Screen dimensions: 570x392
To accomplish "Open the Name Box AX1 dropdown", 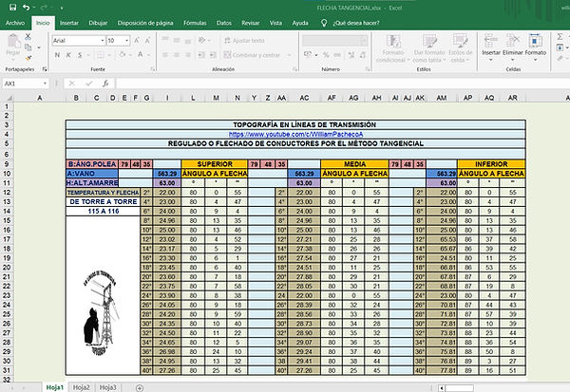I will [45, 84].
